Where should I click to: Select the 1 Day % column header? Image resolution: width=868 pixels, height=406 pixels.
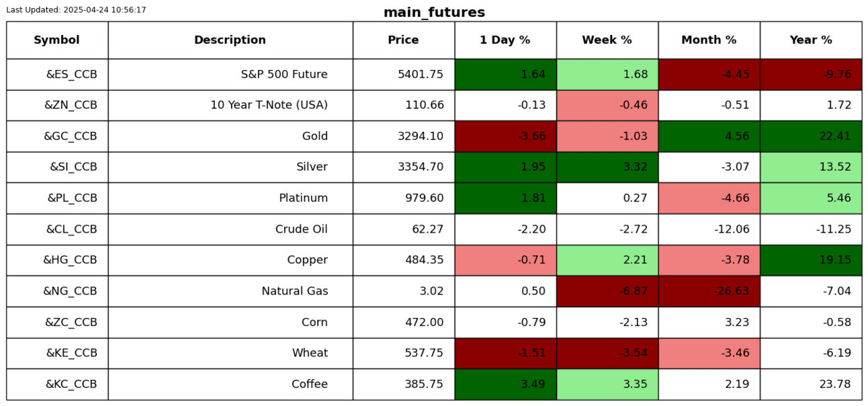click(x=505, y=40)
